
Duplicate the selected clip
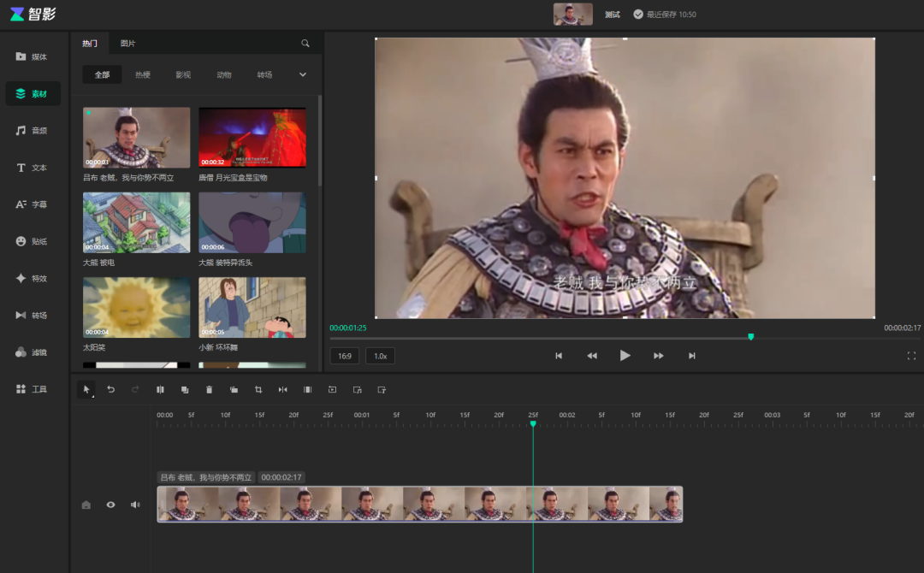coord(185,389)
